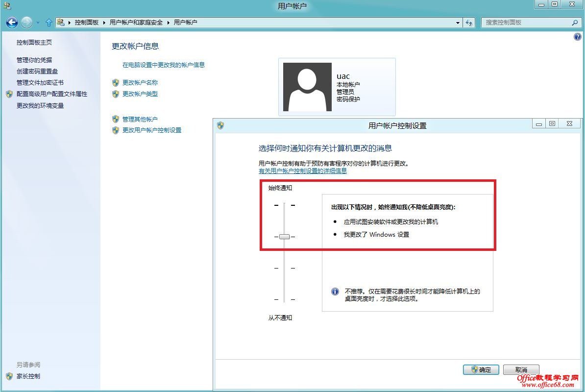Click the 更改帐户名称 link
The image size is (585, 392).
point(141,83)
